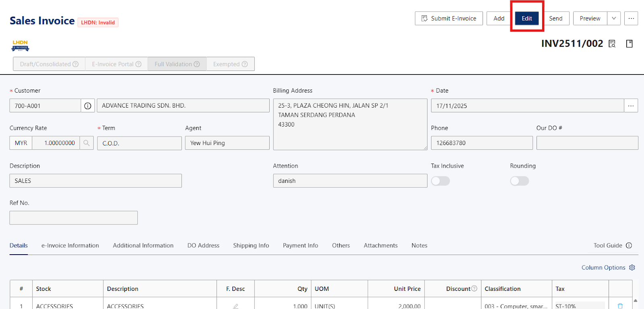
Task: Click the currency rate value 1.00000000
Action: tap(56, 143)
